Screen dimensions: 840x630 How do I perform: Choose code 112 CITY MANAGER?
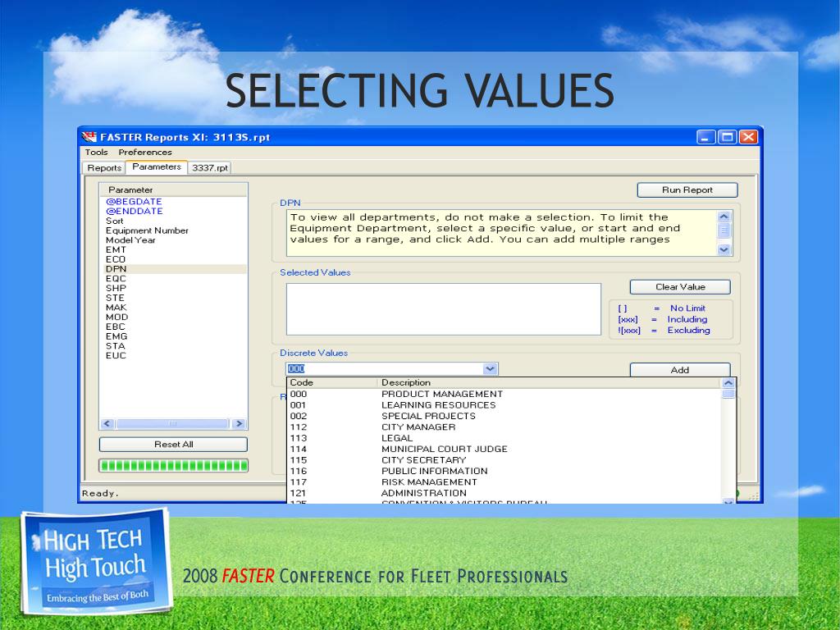coord(504,427)
